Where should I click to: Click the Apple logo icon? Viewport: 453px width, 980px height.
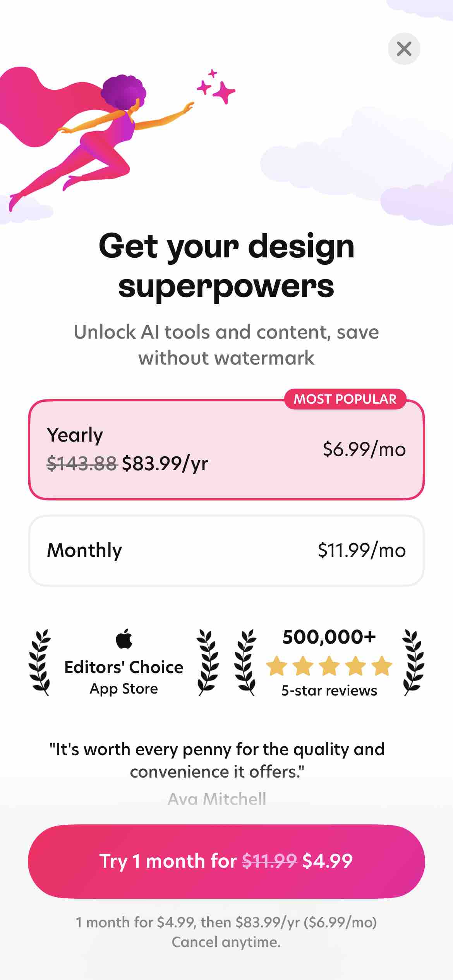point(124,639)
